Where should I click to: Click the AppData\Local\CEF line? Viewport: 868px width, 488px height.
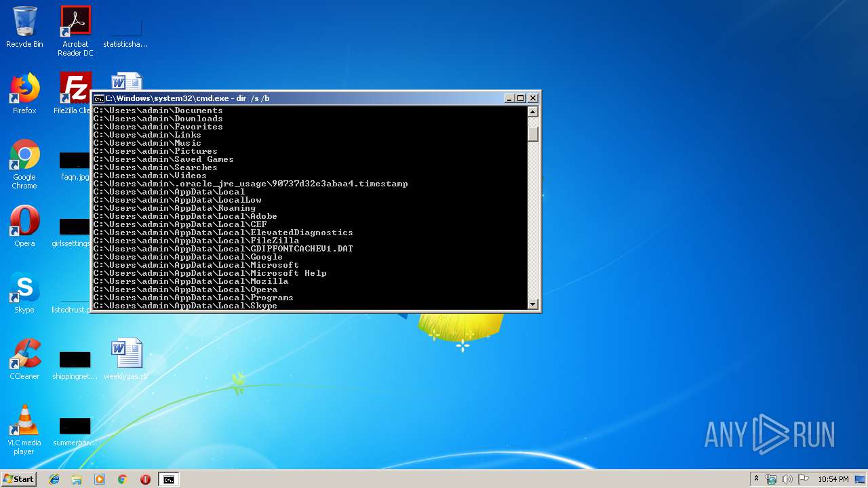point(180,224)
